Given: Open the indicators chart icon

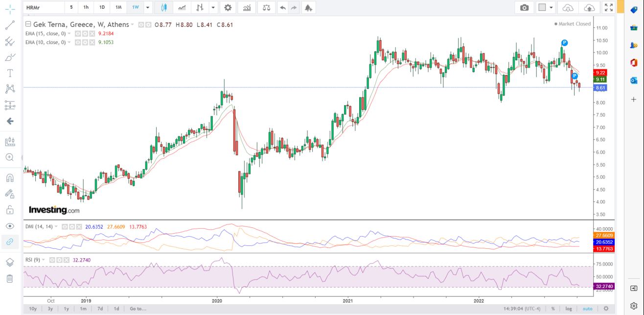Looking at the screenshot, I should pos(247,7).
